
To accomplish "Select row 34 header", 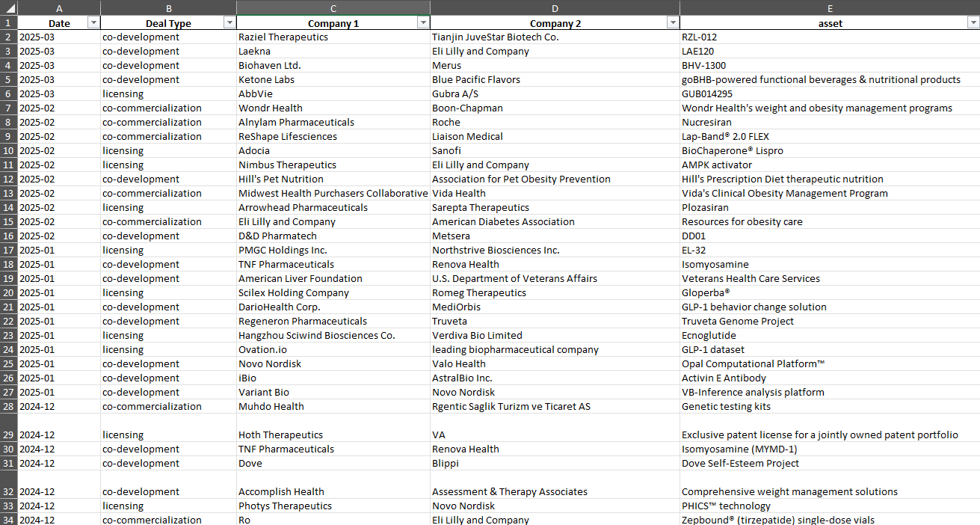I will click(x=8, y=520).
